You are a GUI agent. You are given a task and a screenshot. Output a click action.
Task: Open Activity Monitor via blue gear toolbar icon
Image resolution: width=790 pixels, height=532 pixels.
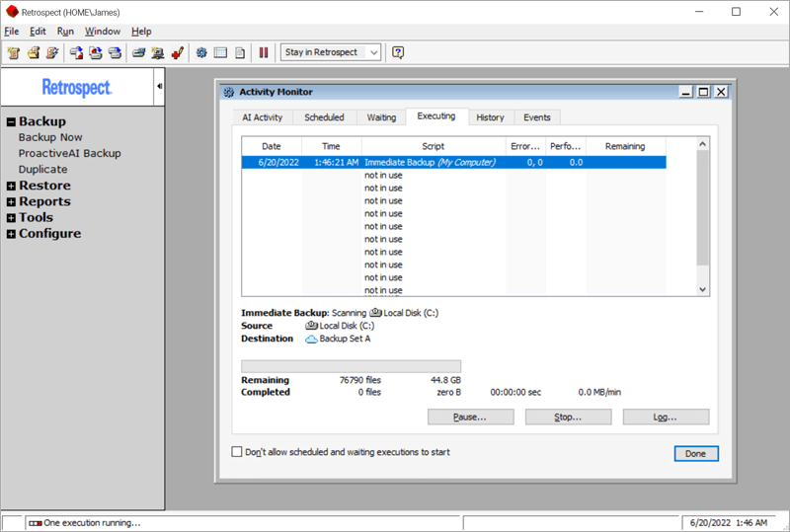[x=201, y=52]
